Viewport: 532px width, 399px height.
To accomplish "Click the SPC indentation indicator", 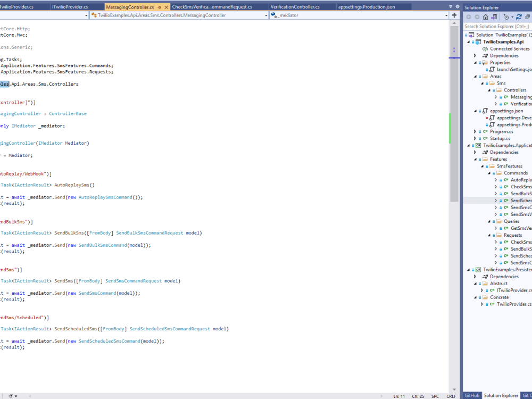I will click(x=435, y=396).
